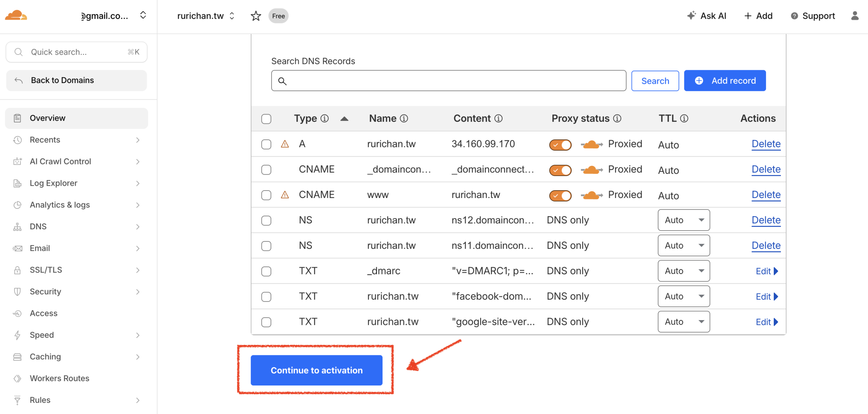Star the rurichan.tw domain
The height and width of the screenshot is (414, 868).
(x=256, y=16)
